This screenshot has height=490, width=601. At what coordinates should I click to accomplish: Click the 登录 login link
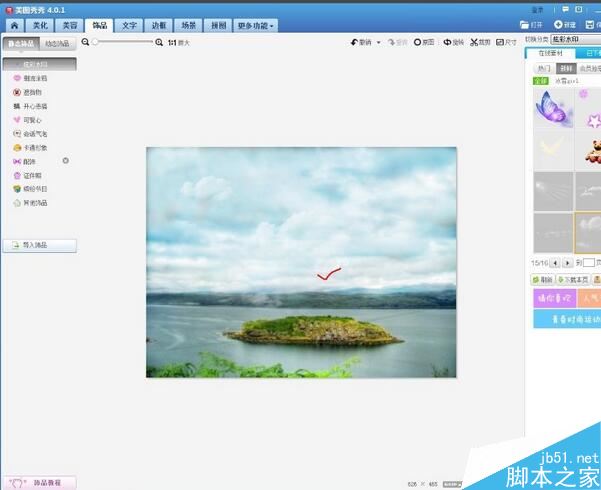coord(538,10)
